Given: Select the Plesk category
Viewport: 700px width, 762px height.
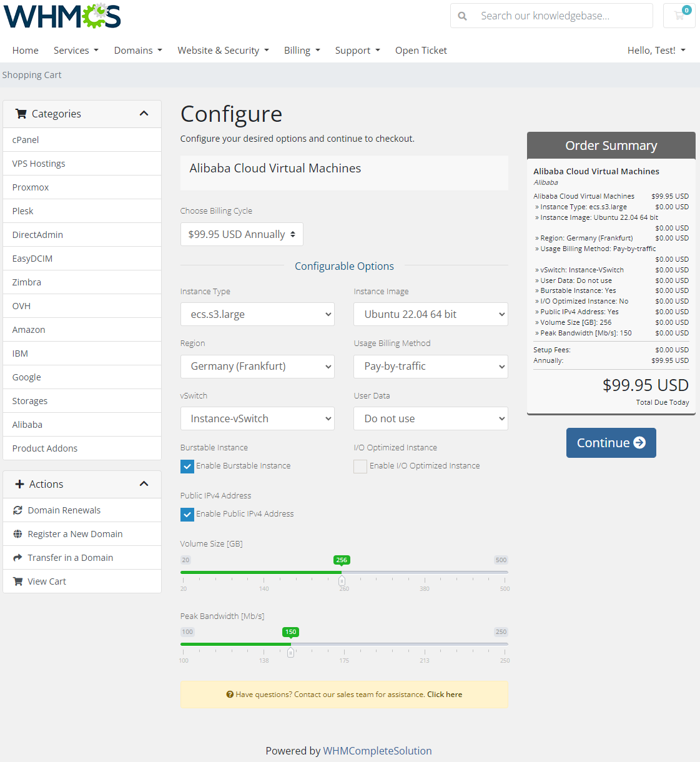Looking at the screenshot, I should click(x=82, y=211).
